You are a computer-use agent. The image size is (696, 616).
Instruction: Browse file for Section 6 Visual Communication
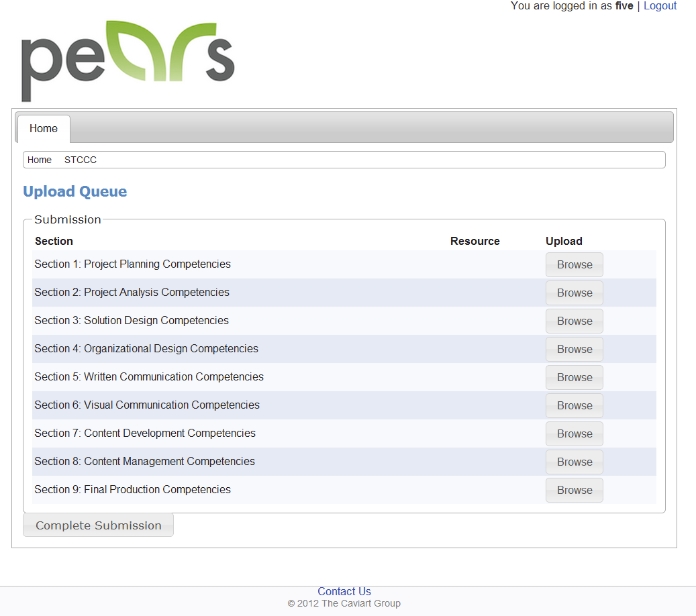(574, 405)
